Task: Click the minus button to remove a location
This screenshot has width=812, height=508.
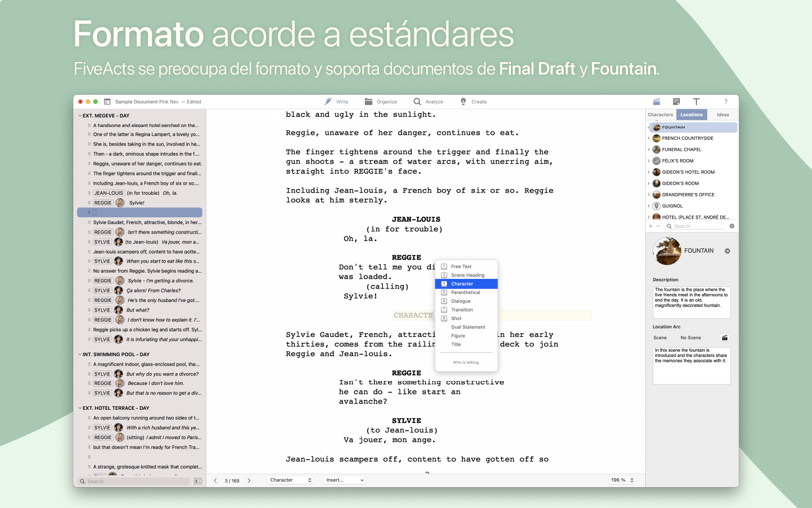Action: point(658,226)
